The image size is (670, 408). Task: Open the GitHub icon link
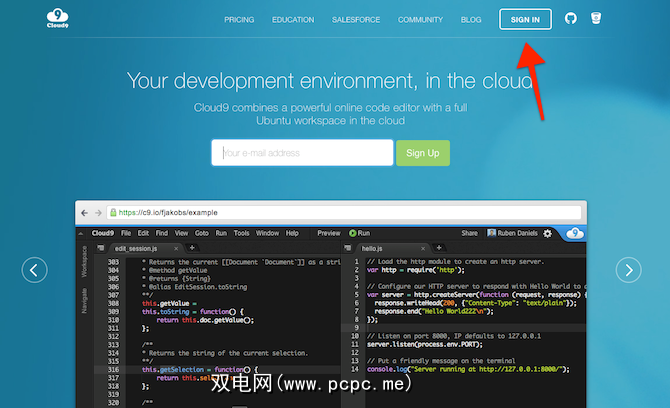tap(571, 19)
